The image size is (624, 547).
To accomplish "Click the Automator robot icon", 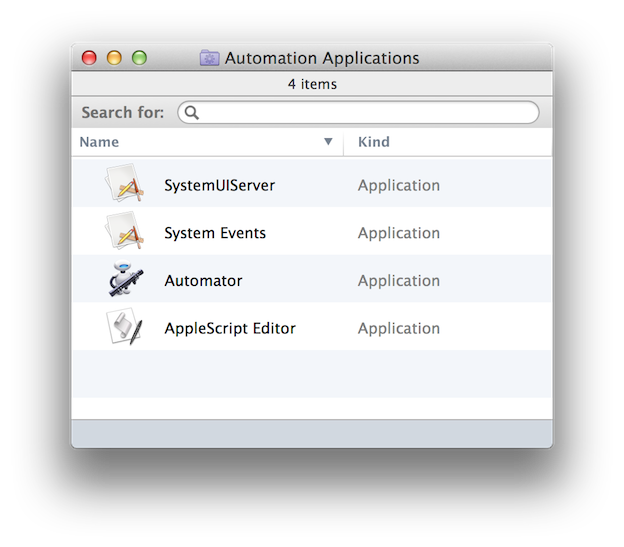I will click(x=125, y=278).
